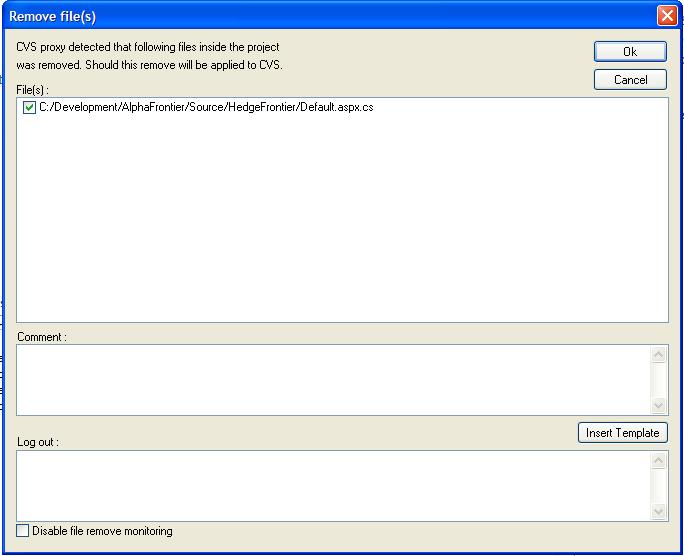The image size is (684, 556).
Task: Click the Log out scroll up arrow
Action: (x=658, y=460)
